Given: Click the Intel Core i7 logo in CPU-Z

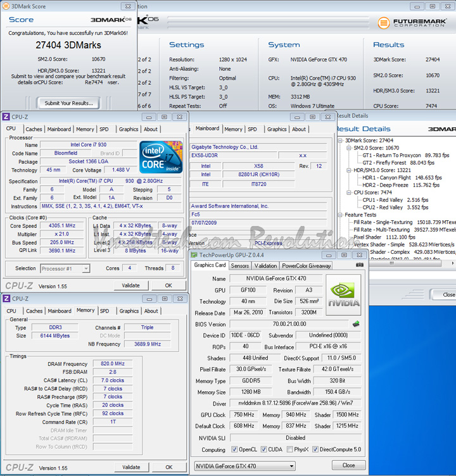Looking at the screenshot, I should [161, 157].
